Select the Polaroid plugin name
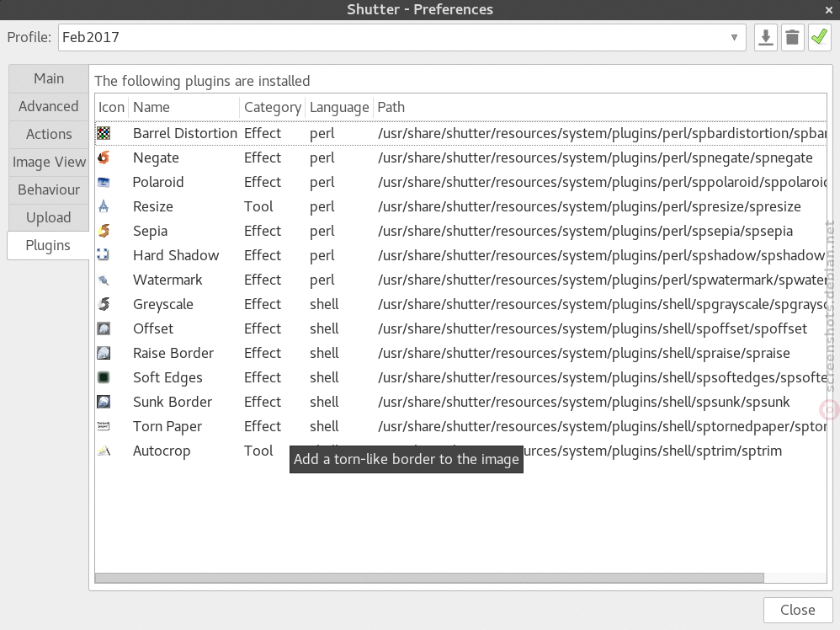Image resolution: width=840 pixels, height=630 pixels. coord(158,182)
